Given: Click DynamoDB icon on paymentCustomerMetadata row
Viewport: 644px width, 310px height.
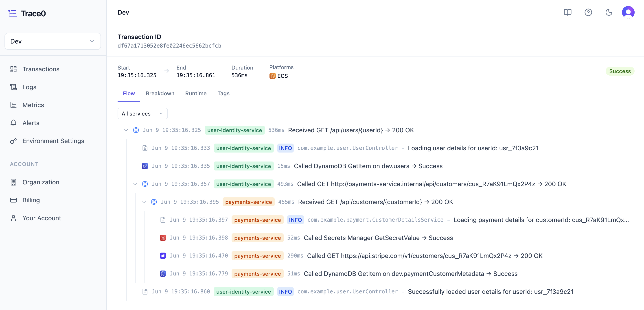Looking at the screenshot, I should [163, 274].
